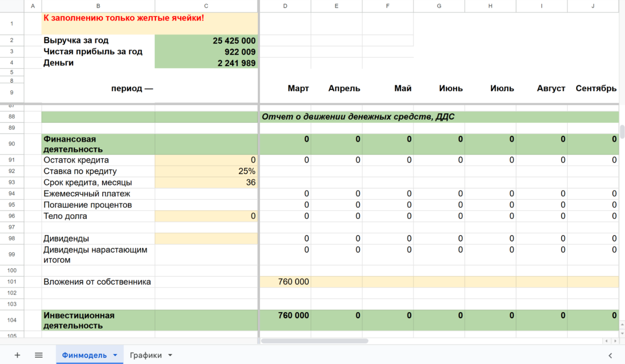Select the column B header

98,6
